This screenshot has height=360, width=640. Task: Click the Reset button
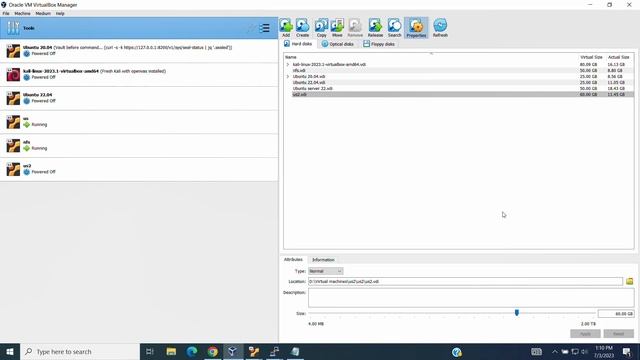618,333
